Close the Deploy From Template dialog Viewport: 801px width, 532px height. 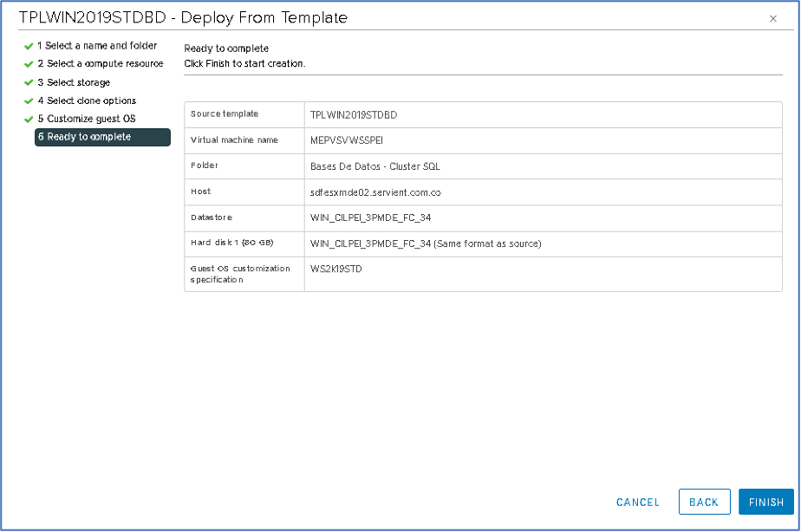773,18
